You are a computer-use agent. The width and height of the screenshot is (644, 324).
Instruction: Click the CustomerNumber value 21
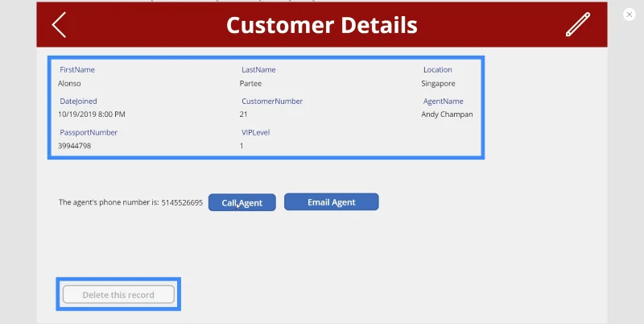(244, 114)
